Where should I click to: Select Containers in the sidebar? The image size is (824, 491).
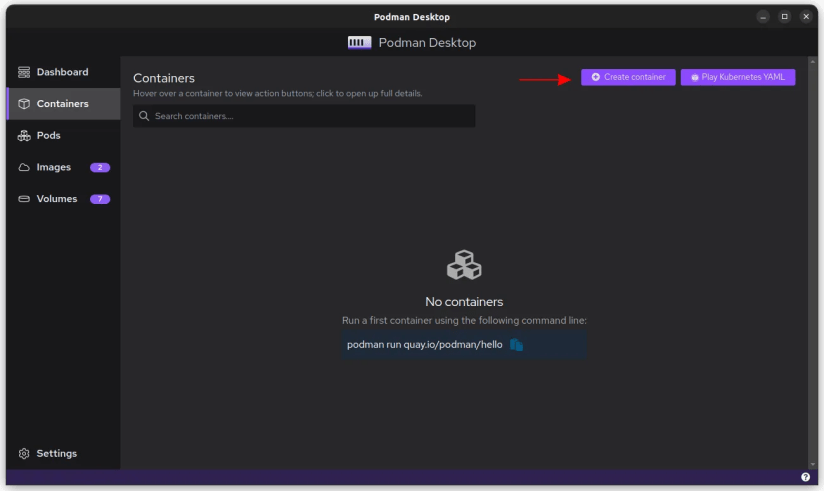point(63,104)
